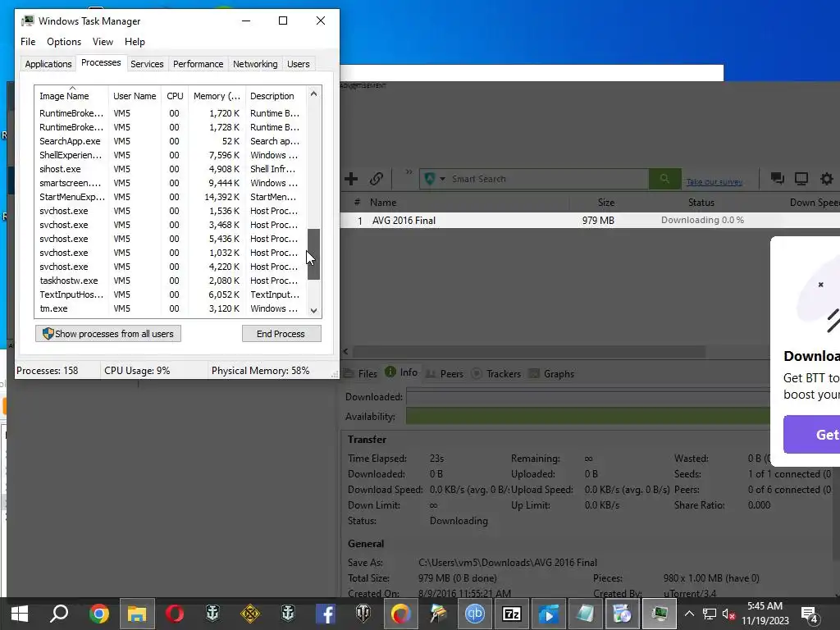Select the AVG 2016 Final torrent row
This screenshot has width=840, height=630.
click(590, 220)
